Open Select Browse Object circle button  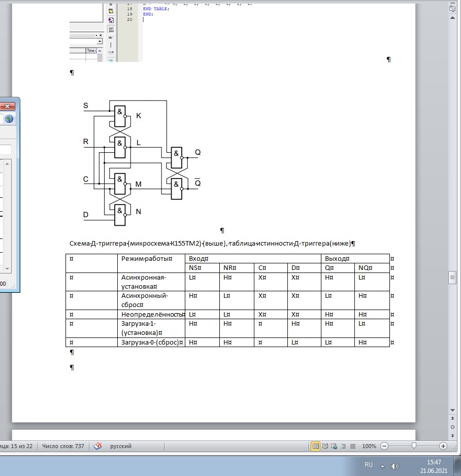pos(452,427)
